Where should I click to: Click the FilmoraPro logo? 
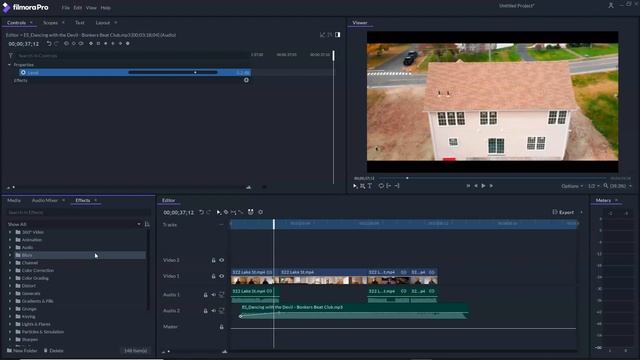25,7
